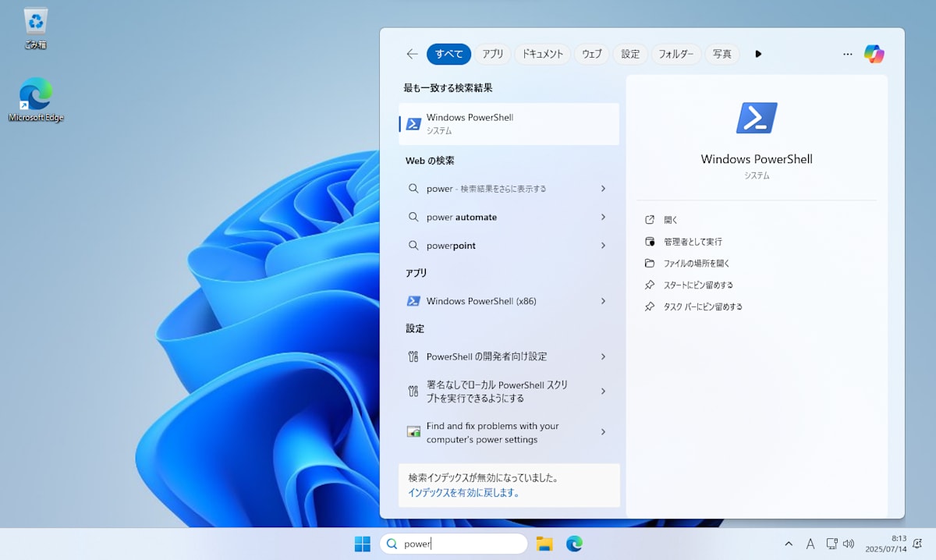Switch to the アプリ filter tab
The width and height of the screenshot is (936, 560).
pos(493,54)
